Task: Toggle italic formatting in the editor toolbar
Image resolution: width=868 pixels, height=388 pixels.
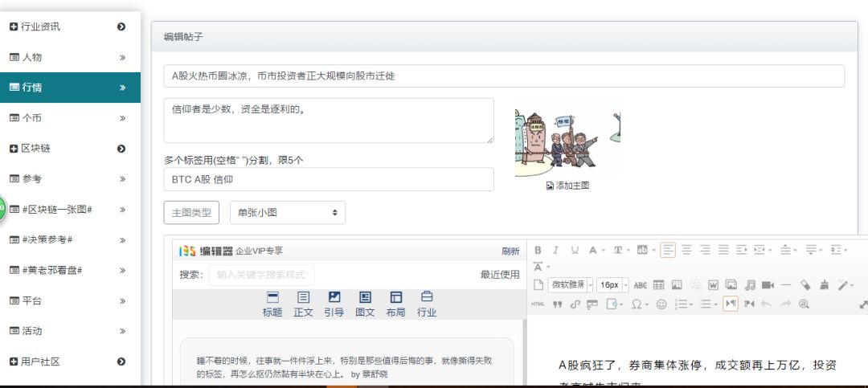Action: point(556,250)
